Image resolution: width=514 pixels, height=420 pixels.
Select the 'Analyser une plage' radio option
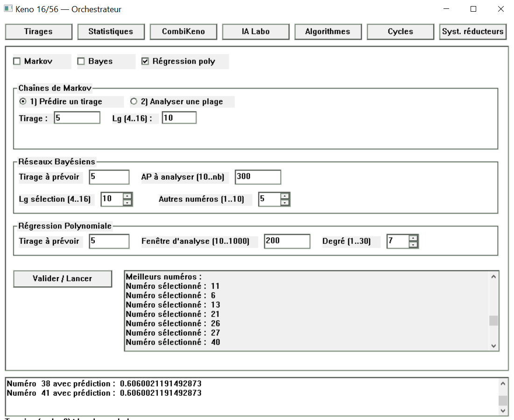pos(134,102)
